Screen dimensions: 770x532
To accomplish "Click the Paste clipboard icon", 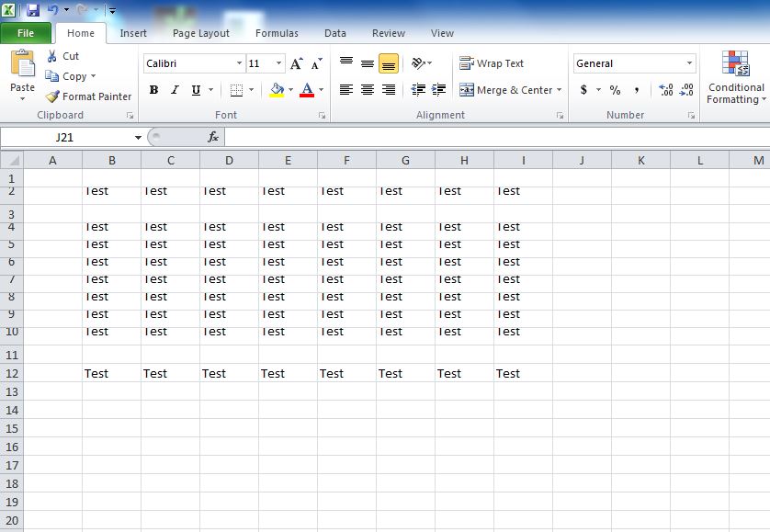I will (23, 63).
